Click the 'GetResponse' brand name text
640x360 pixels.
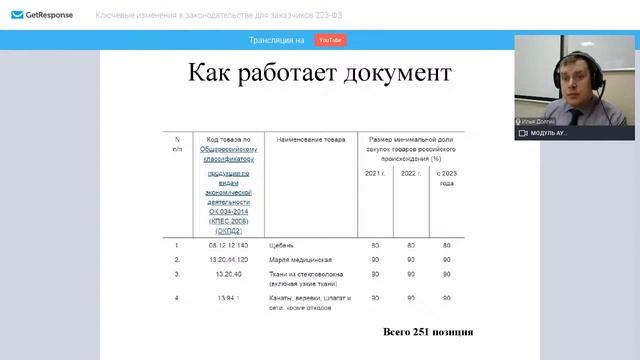(x=49, y=15)
